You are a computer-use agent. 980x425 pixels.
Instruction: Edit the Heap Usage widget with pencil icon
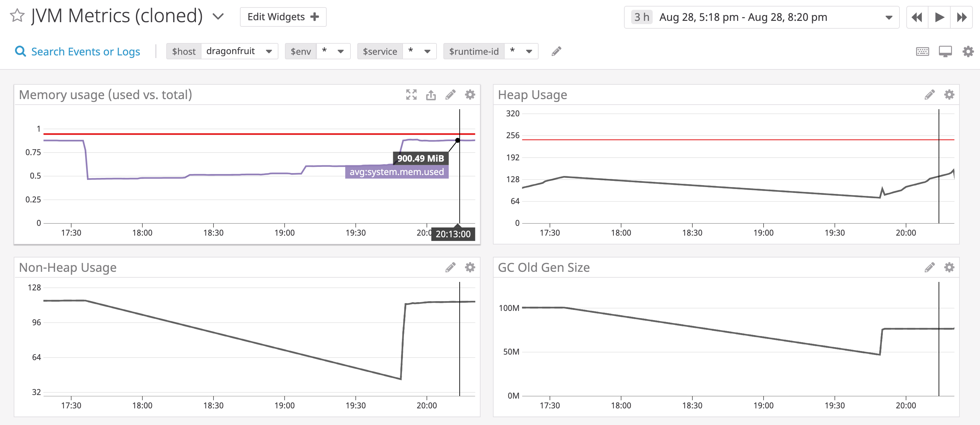click(x=929, y=95)
